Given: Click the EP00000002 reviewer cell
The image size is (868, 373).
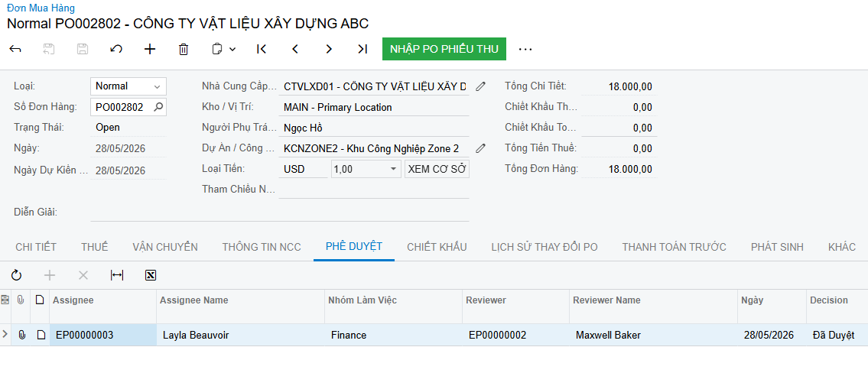Looking at the screenshot, I should click(x=516, y=335).
